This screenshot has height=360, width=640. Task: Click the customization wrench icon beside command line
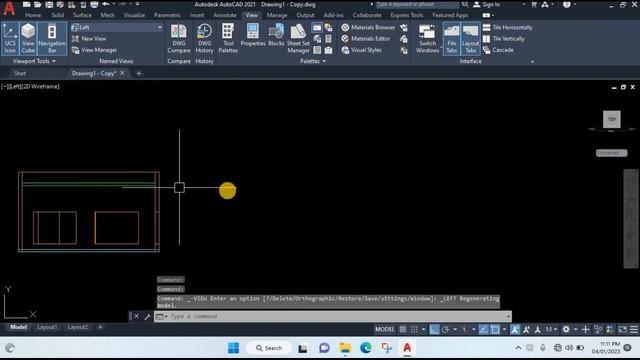(x=147, y=316)
